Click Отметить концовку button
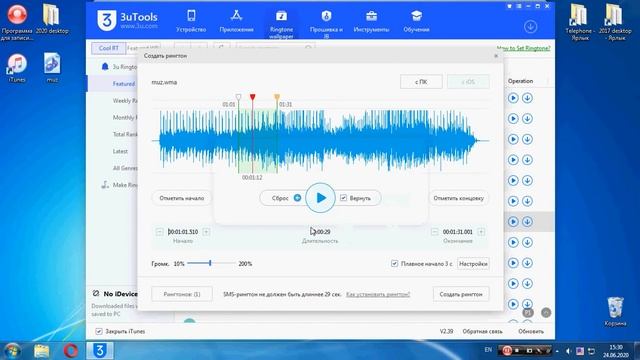This screenshot has width=640, height=360. pyautogui.click(x=458, y=198)
